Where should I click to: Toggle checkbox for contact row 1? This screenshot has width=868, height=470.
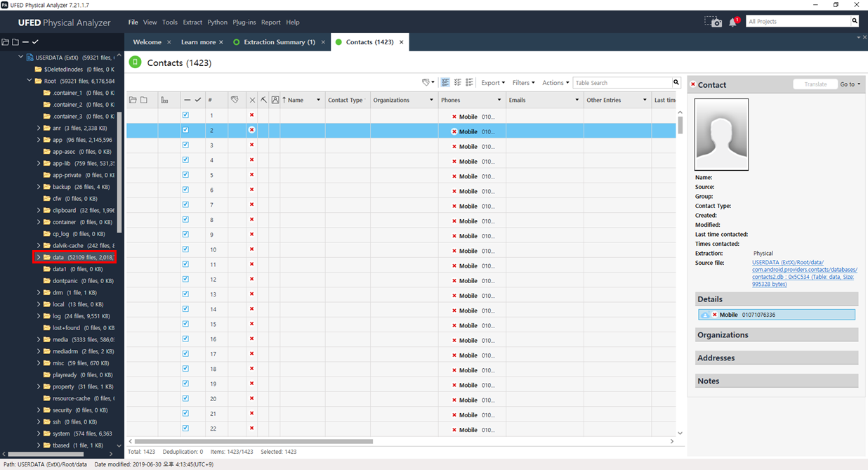(x=185, y=115)
